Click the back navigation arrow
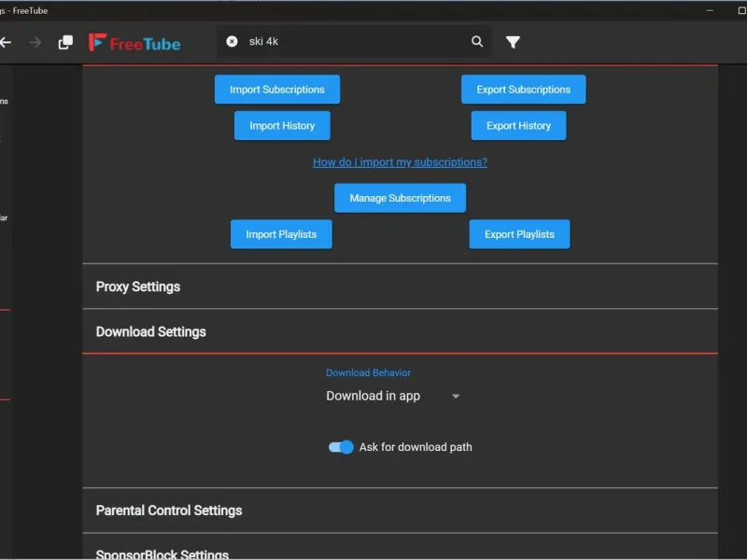The height and width of the screenshot is (560, 747). tap(6, 42)
